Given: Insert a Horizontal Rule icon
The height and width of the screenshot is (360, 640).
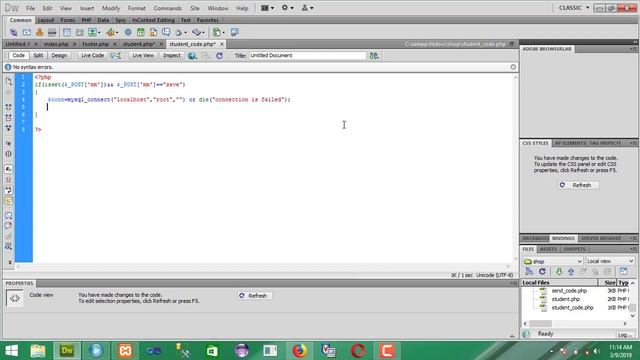Looking at the screenshot, I should pos(52,32).
